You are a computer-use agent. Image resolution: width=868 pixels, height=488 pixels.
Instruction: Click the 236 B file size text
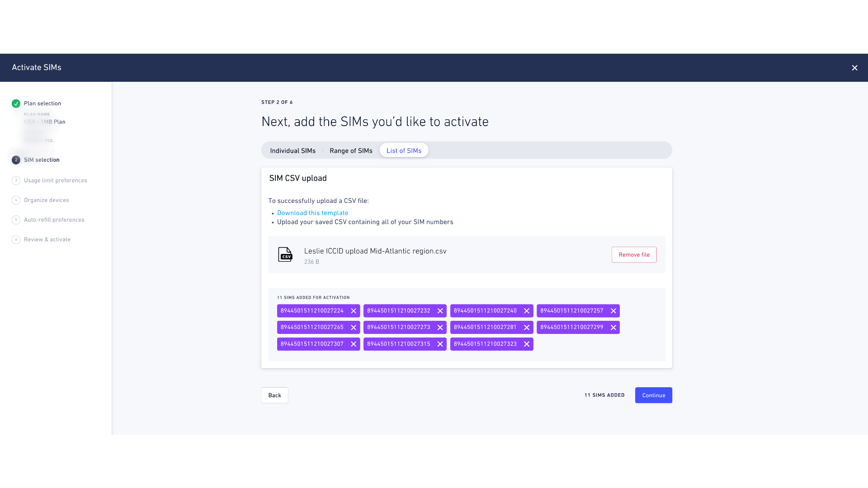(311, 262)
